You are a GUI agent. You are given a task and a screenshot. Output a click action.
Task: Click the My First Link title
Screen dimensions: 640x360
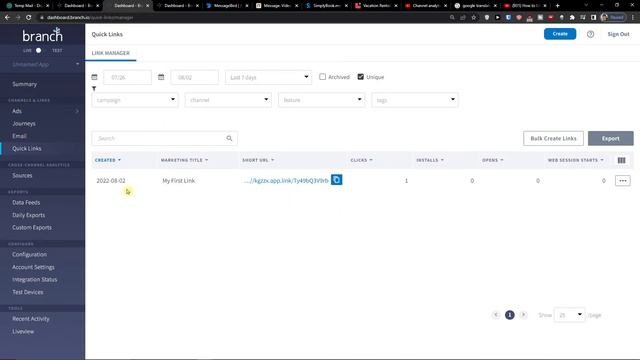click(x=178, y=180)
